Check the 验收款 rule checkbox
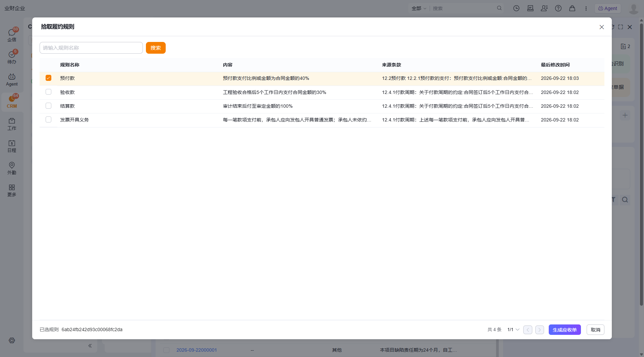The width and height of the screenshot is (644, 357). point(48,92)
